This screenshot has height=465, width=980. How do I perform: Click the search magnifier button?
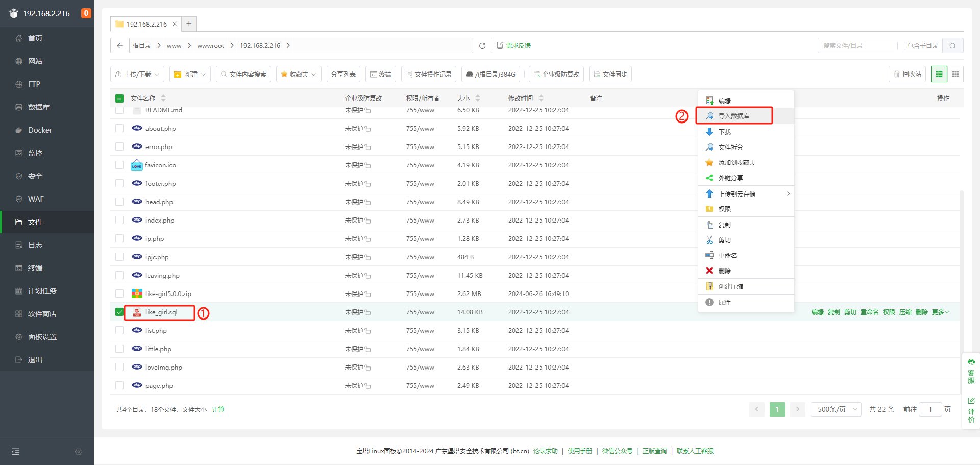(x=952, y=45)
